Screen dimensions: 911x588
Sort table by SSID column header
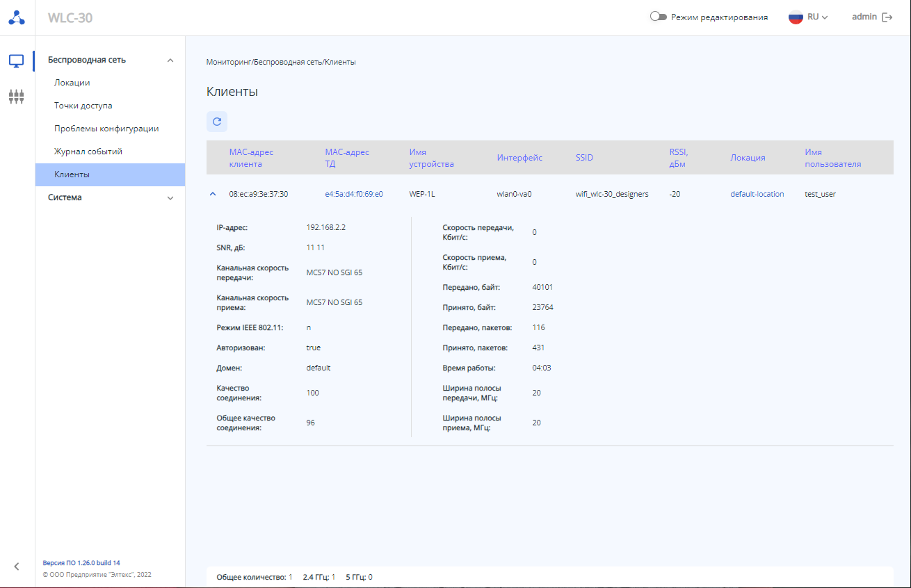coord(584,158)
